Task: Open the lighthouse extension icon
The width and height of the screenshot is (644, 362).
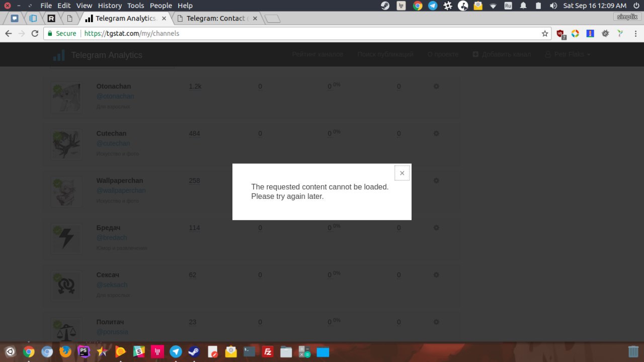Action: click(590, 34)
